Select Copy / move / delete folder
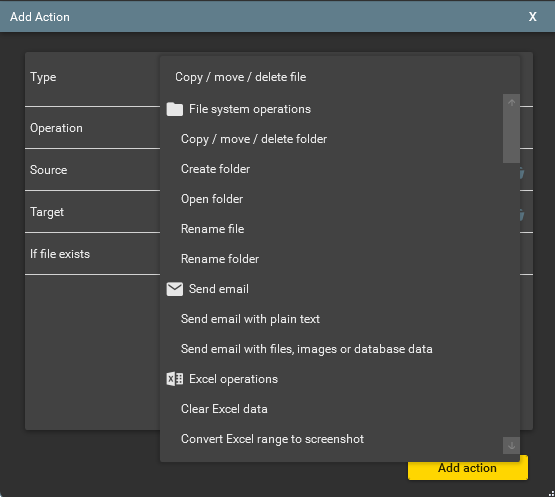The image size is (555, 497). [254, 139]
